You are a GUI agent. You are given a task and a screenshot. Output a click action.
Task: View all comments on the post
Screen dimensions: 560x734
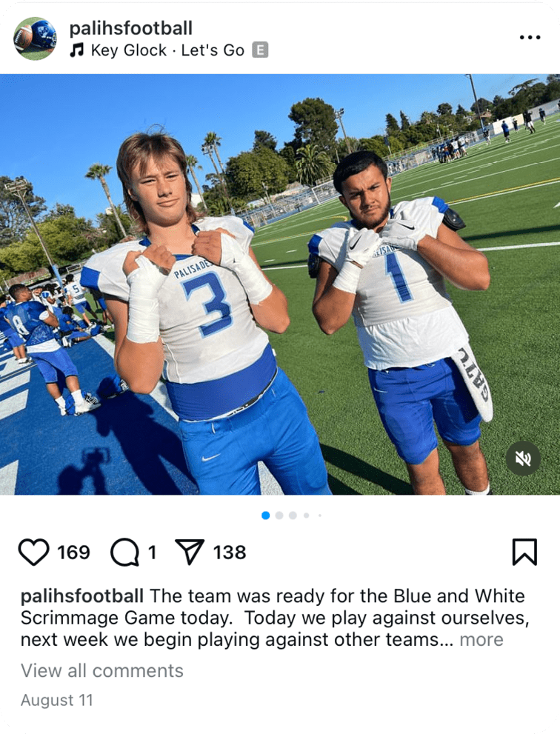(102, 671)
